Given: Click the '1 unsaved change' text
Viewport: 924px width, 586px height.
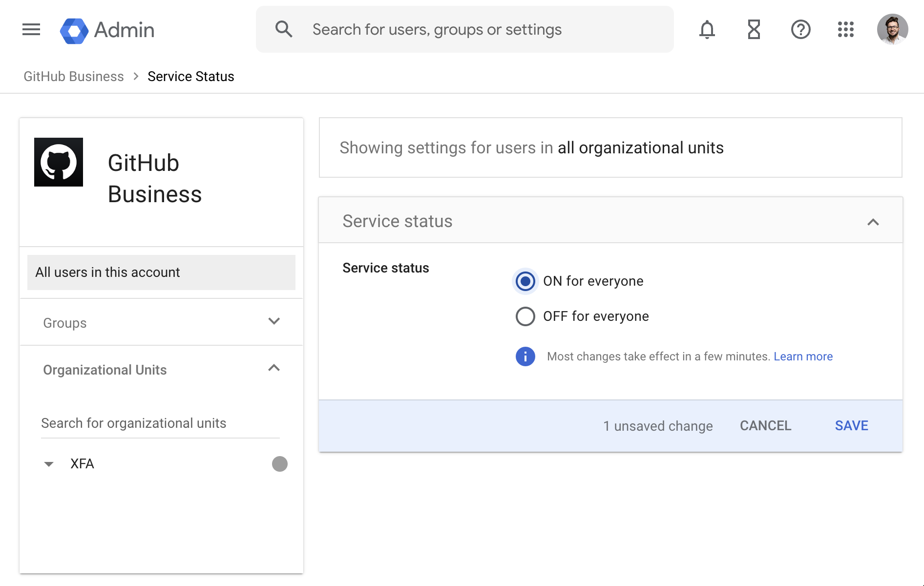Looking at the screenshot, I should [x=658, y=426].
